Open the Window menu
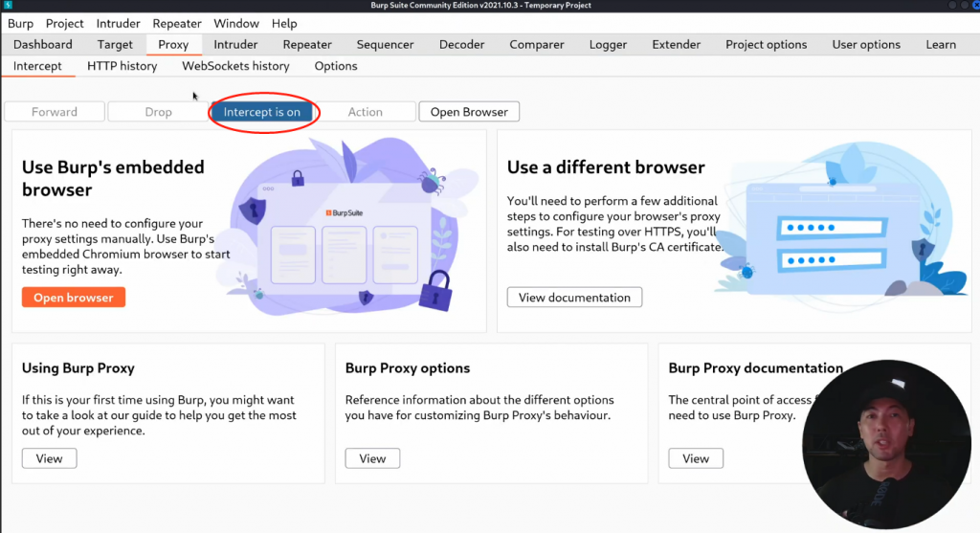 point(236,23)
